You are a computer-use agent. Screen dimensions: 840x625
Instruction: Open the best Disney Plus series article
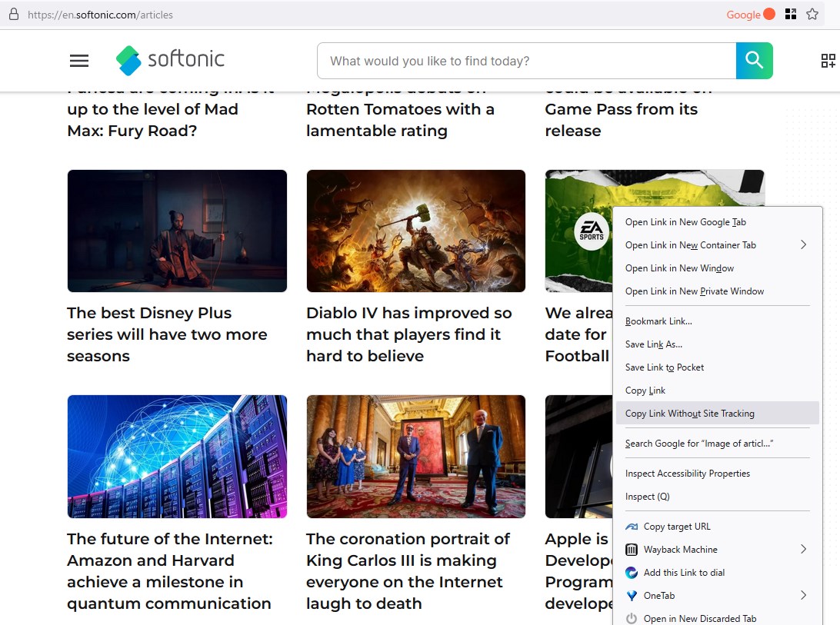pos(167,334)
